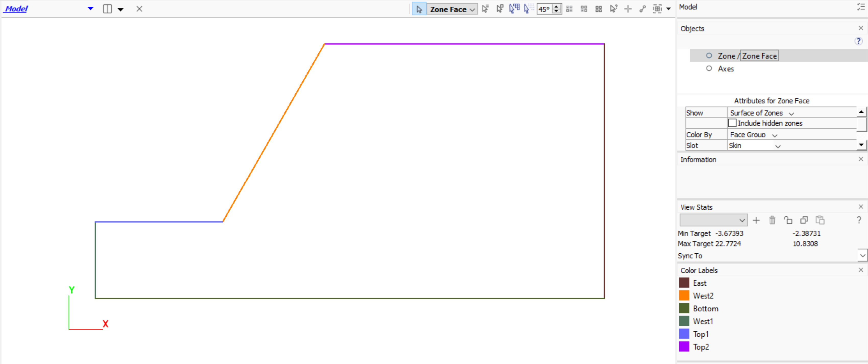The height and width of the screenshot is (364, 868).
Task: Click the paste view icon in View Stats
Action: pos(820,220)
